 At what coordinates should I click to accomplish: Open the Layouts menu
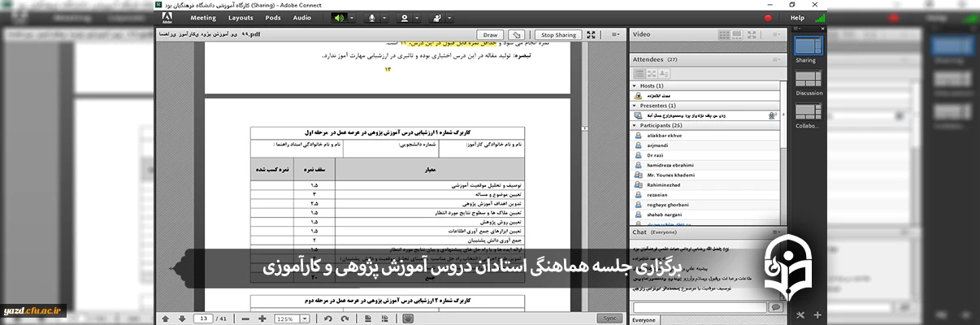tap(241, 17)
